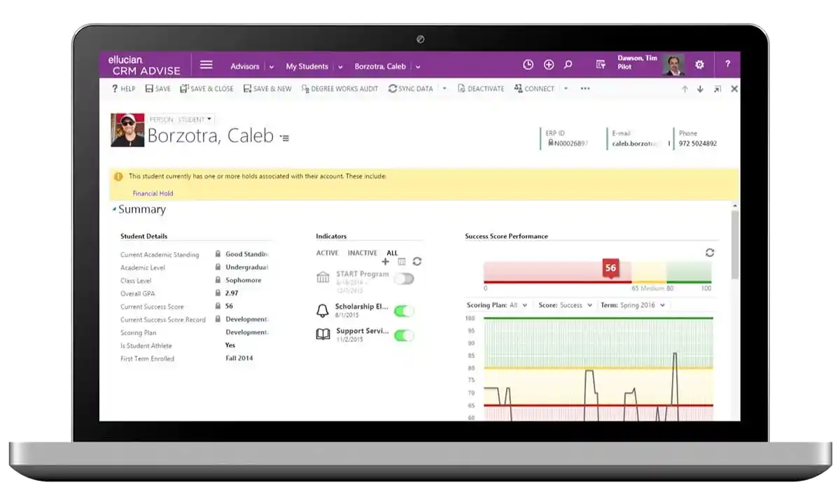Open the indicators grid view icon
840x504 pixels.
coord(402,261)
